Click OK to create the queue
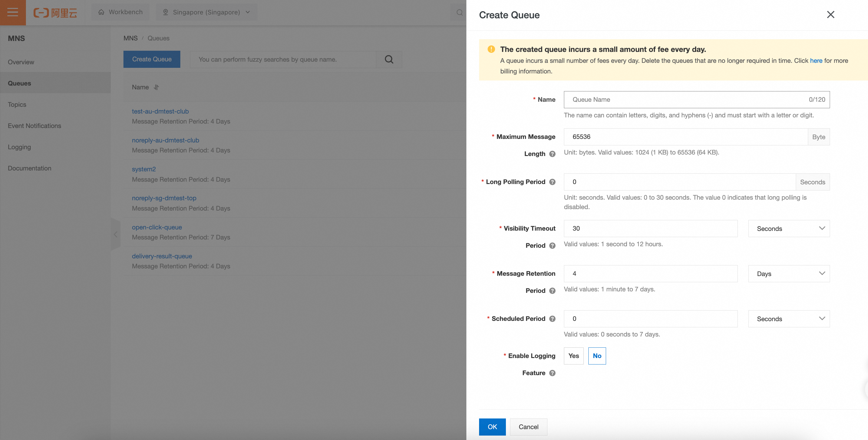Screen dimensions: 868x440 click(492, 426)
